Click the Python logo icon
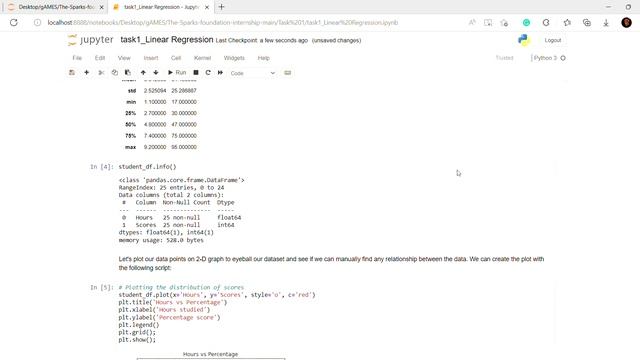Viewport: 640px width, 360px height. (524, 40)
